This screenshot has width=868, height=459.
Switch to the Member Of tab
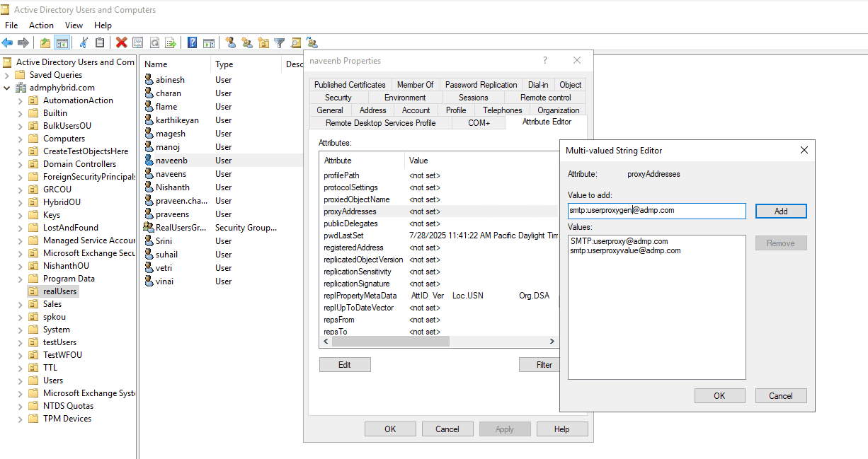[x=416, y=84]
